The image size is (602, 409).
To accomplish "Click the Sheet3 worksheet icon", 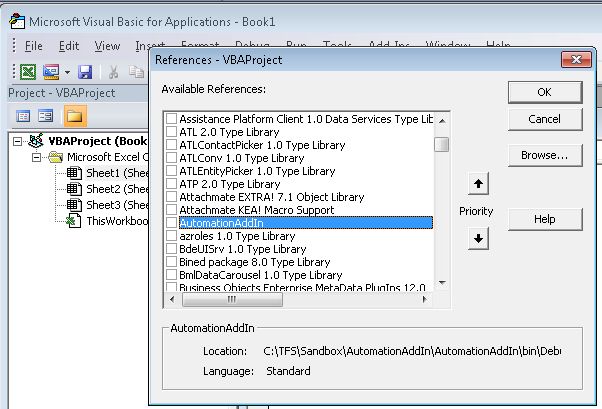I will [x=74, y=205].
